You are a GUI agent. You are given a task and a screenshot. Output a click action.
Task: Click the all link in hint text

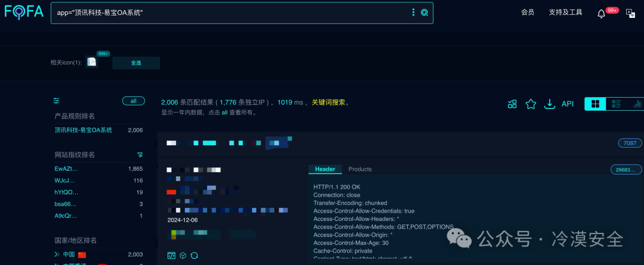(x=225, y=113)
